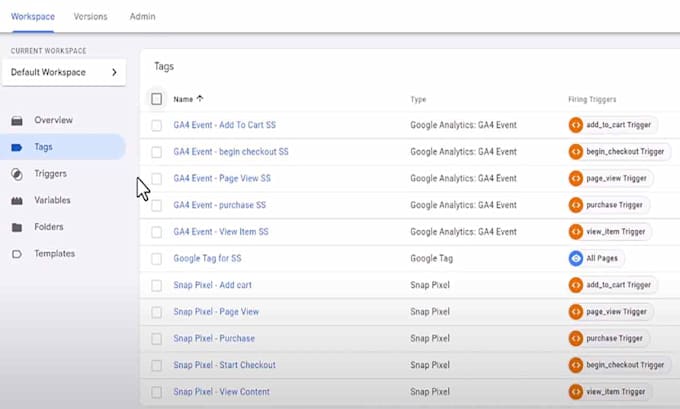Screen dimensions: 680x409
Task: Open the Templates sidebar icon
Action: pos(17,254)
